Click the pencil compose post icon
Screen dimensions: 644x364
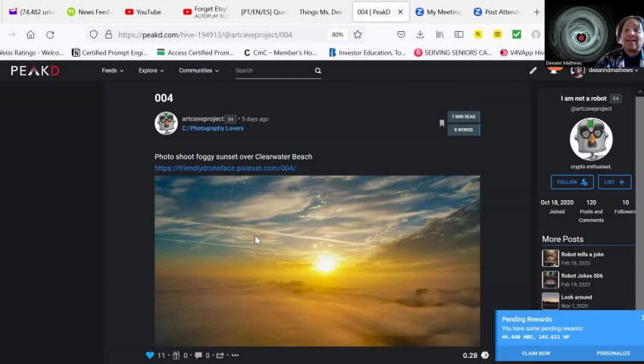point(533,71)
